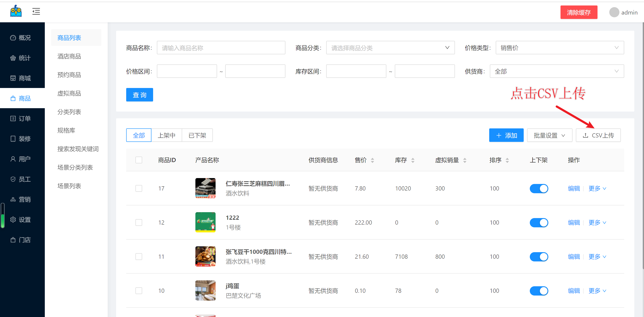Click the 查询 search button

tap(139, 95)
